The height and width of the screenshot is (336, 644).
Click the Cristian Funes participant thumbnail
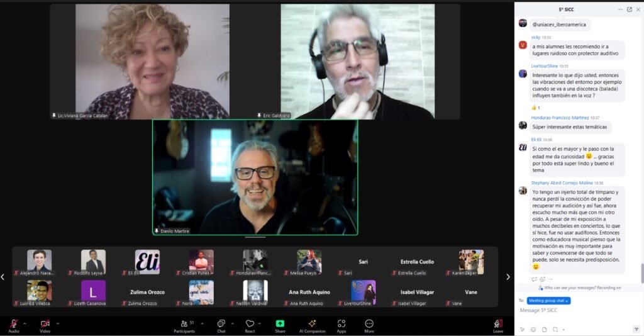pos(201,262)
